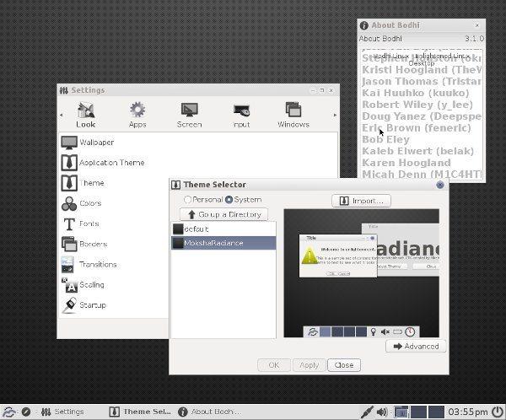Click Karen Hoogland credit line
The height and width of the screenshot is (420, 506).
click(406, 163)
